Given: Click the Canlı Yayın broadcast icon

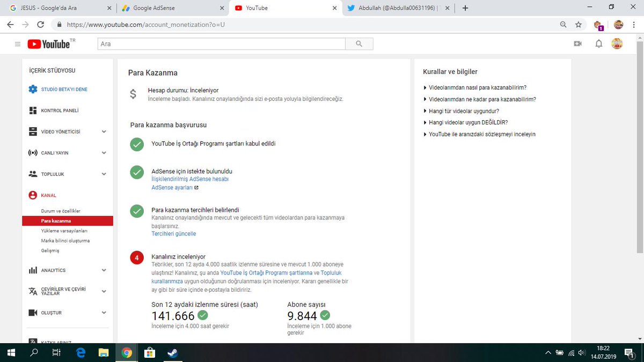Looking at the screenshot, I should click(x=33, y=153).
